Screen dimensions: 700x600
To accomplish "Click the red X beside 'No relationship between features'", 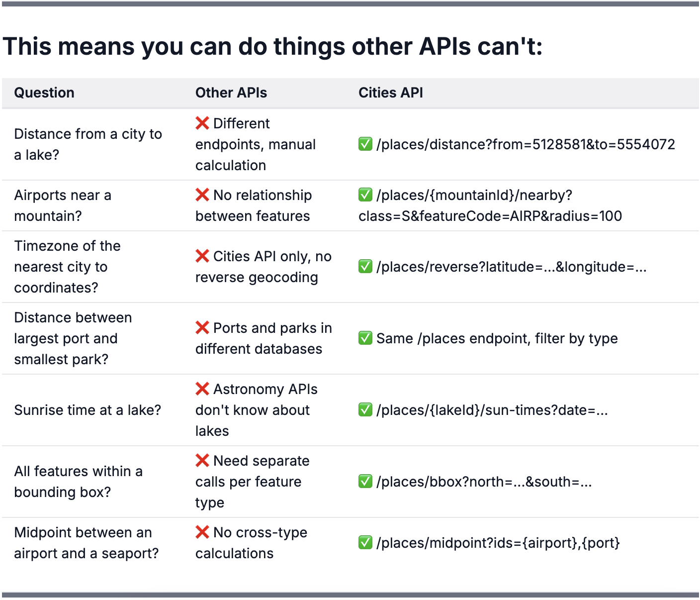I will point(202,195).
